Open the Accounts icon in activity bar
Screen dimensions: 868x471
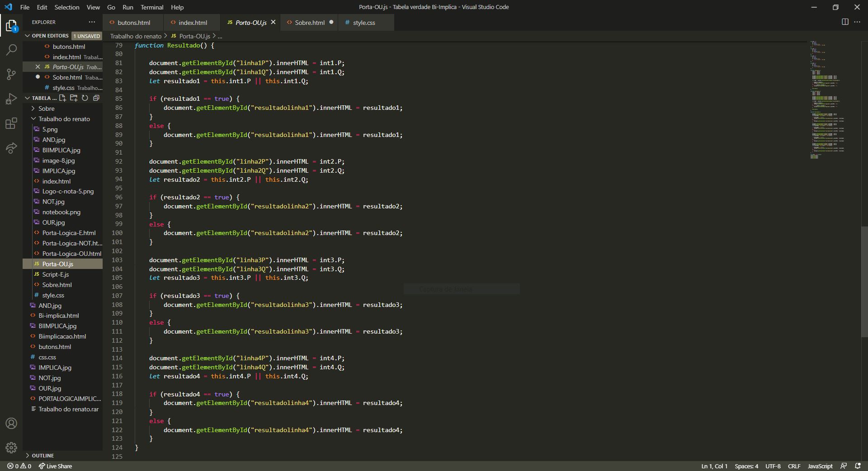[x=11, y=423]
